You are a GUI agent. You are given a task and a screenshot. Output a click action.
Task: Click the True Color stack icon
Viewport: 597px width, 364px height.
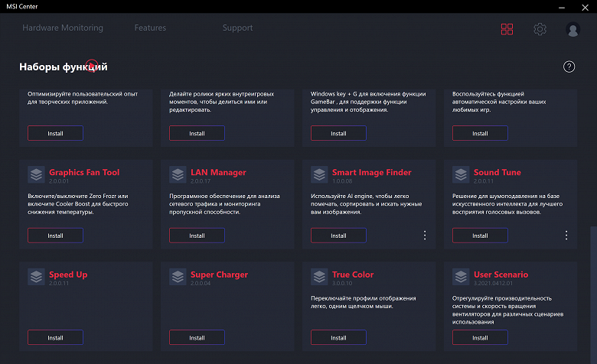click(x=319, y=276)
